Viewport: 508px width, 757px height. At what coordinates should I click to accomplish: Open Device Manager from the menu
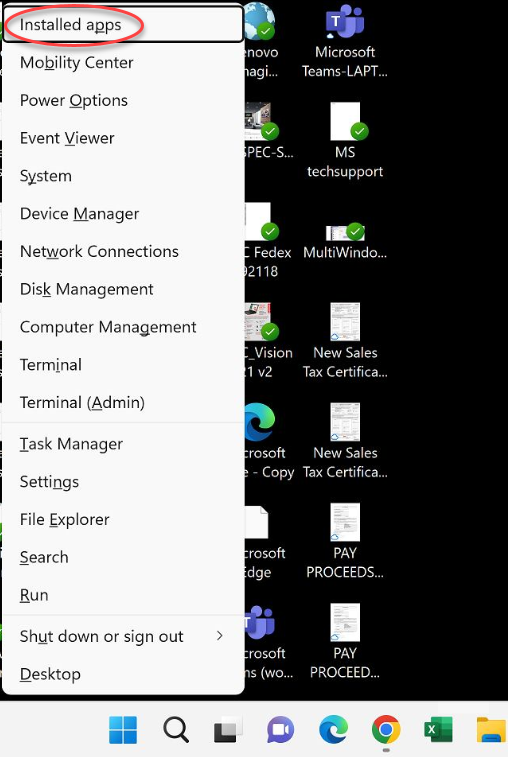click(123, 213)
